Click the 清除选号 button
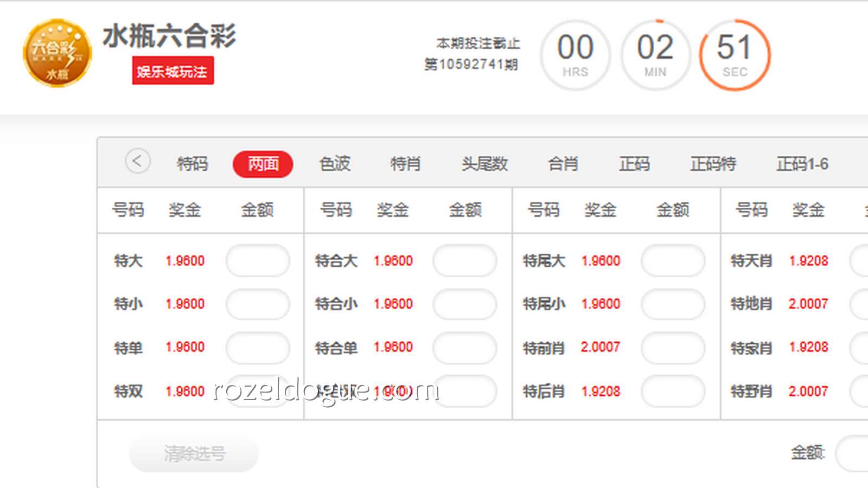 click(194, 453)
